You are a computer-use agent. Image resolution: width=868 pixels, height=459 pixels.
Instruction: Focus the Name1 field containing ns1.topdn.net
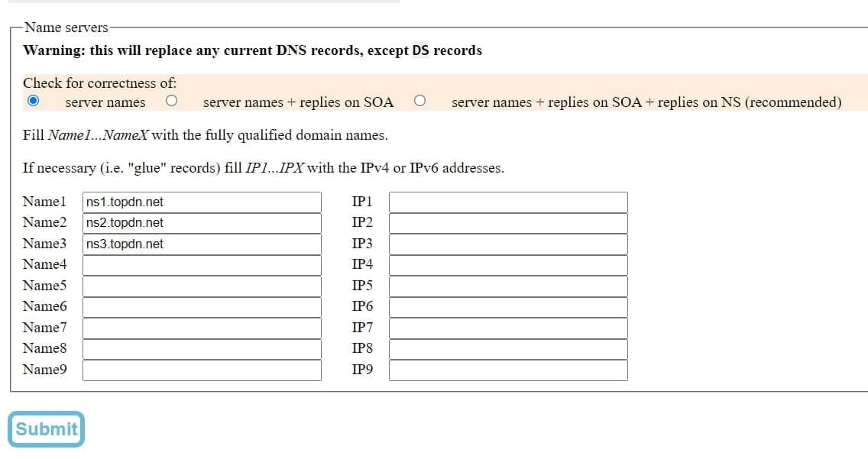tap(202, 202)
